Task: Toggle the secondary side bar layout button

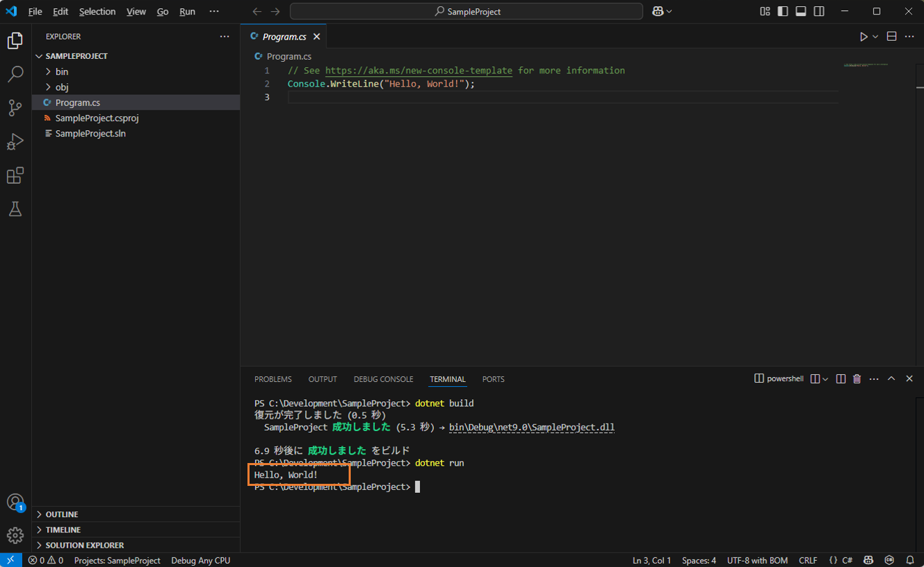Action: [819, 12]
